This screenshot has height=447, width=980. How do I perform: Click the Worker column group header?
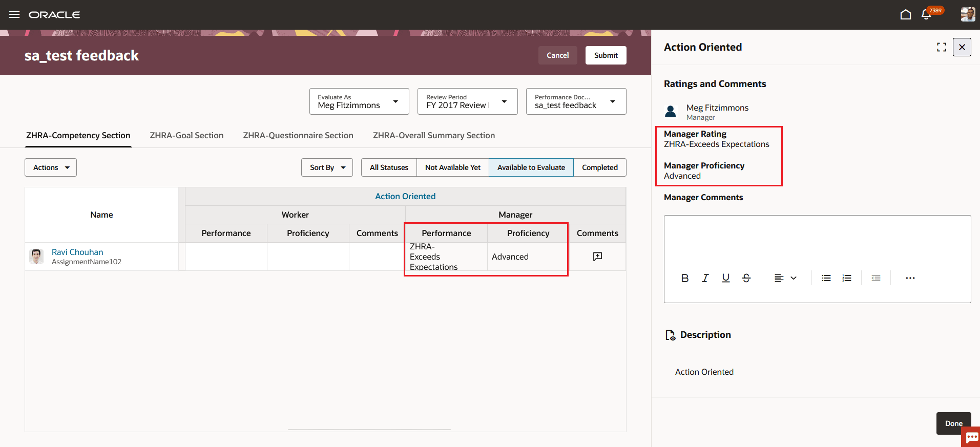coord(295,215)
